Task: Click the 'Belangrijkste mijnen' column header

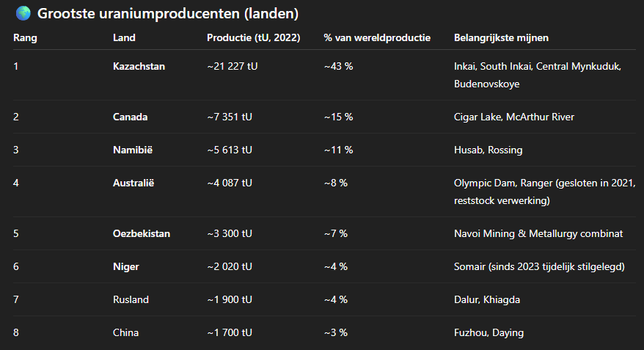Action: click(501, 38)
